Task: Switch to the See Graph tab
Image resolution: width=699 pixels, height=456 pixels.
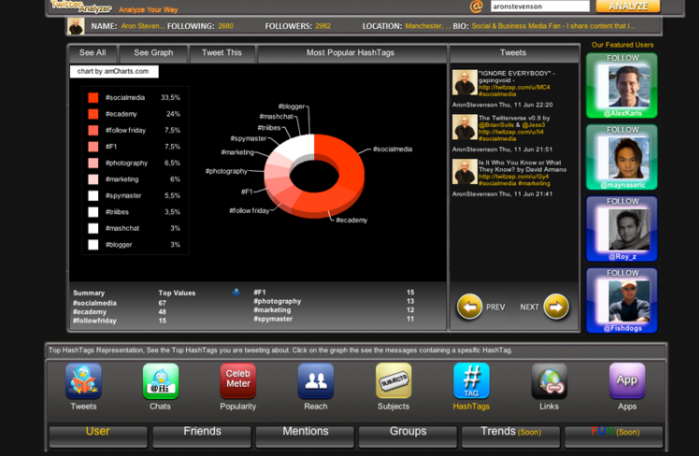Action: pos(153,53)
